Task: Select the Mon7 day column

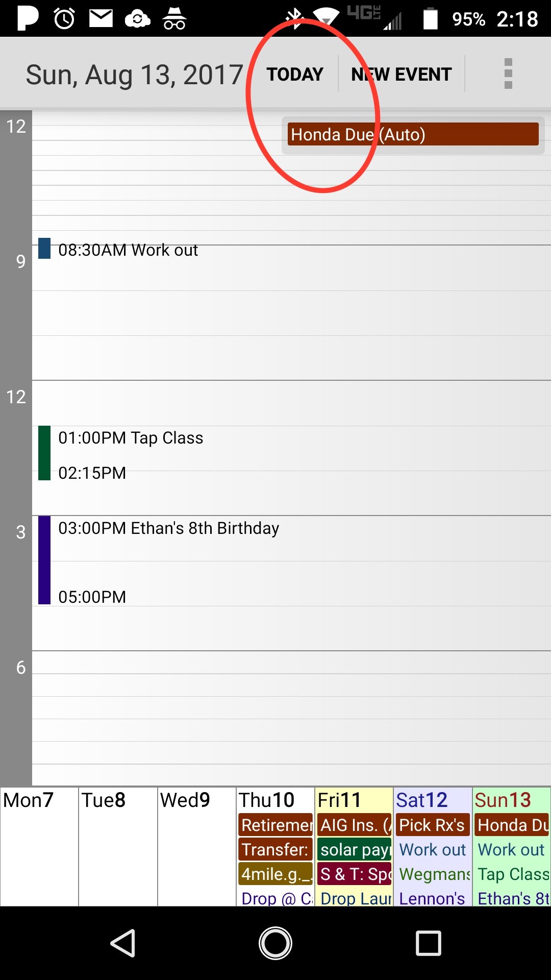Action: [39, 846]
